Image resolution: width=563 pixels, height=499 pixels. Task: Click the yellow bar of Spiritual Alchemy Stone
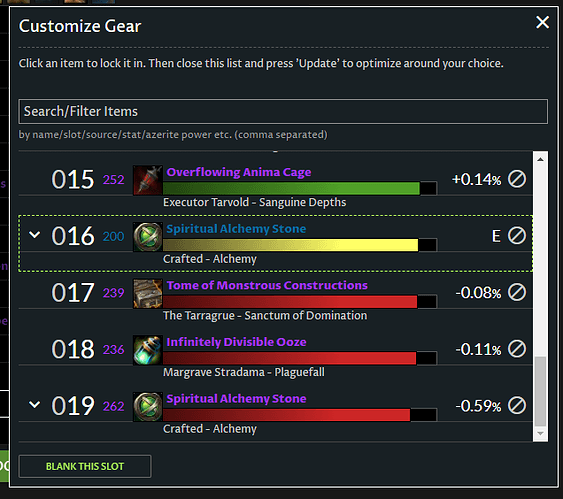click(290, 245)
